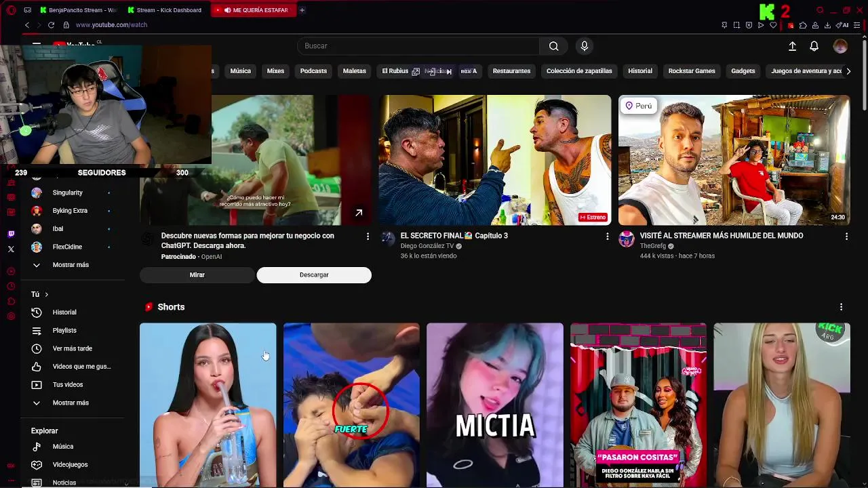Open the YouTube account avatar menu
868x488 pixels.
(x=840, y=46)
